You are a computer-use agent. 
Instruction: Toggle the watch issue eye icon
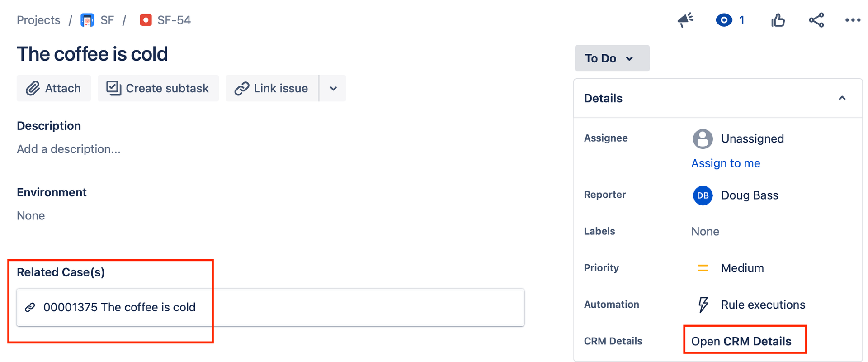click(724, 20)
